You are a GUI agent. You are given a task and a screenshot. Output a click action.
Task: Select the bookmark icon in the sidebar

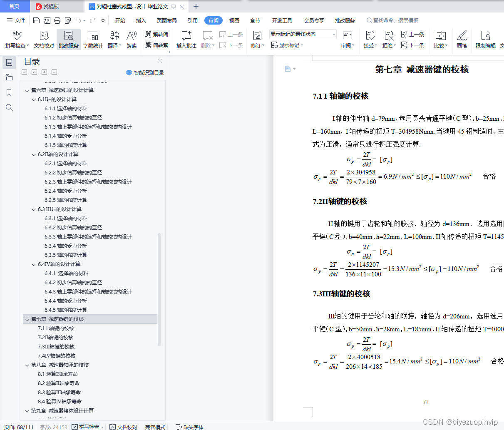[9, 92]
